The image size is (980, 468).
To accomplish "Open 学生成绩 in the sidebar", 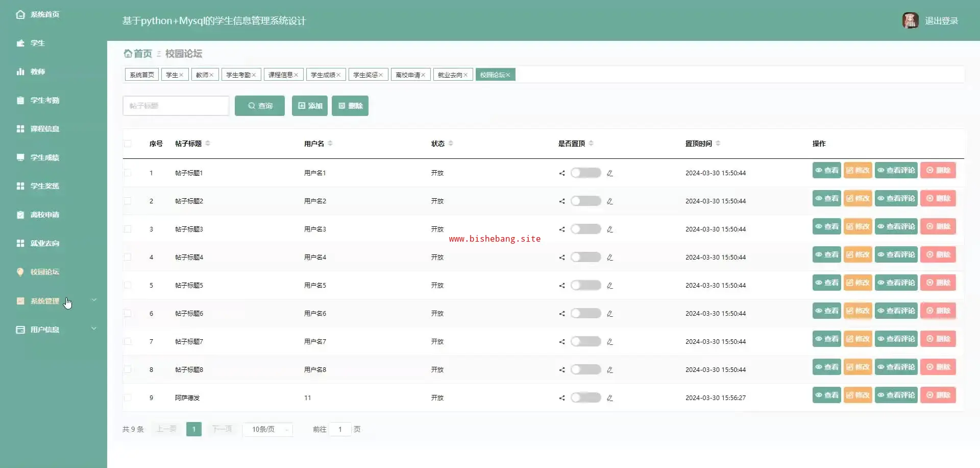I will click(45, 157).
